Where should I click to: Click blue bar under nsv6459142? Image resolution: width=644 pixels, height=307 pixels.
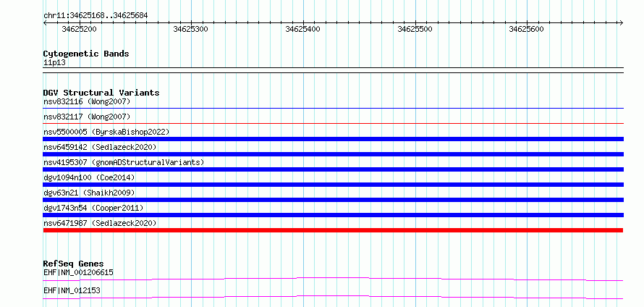333,154
